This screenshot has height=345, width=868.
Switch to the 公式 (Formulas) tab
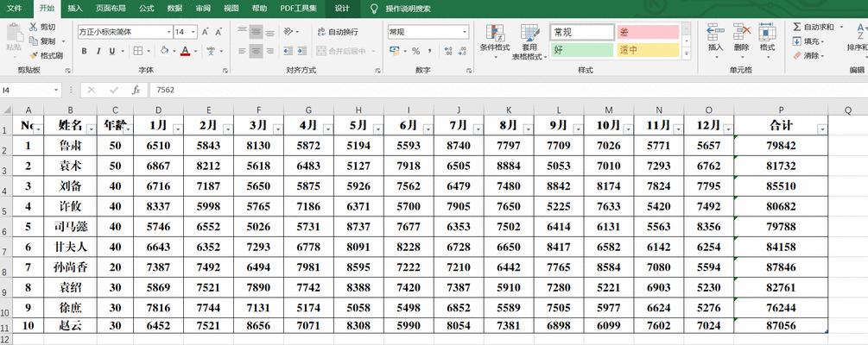pos(147,9)
